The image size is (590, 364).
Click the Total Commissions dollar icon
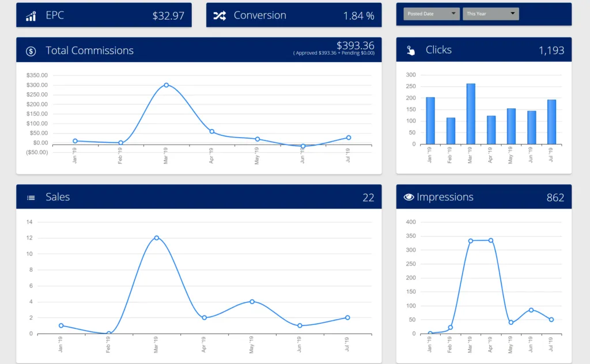coord(31,51)
